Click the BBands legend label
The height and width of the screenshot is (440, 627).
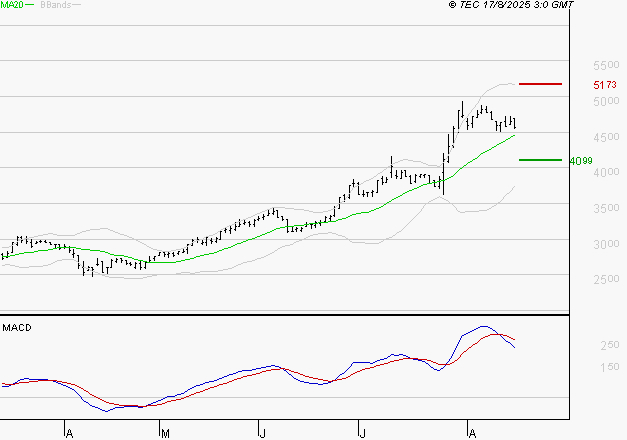[56, 5]
